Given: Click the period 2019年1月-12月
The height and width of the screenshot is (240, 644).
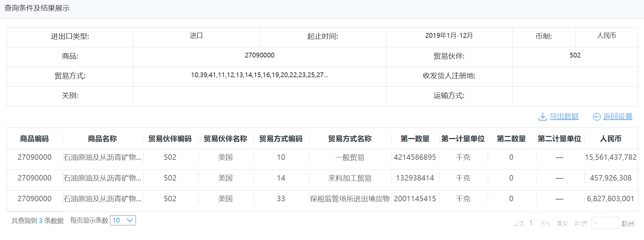Looking at the screenshot, I should point(449,36).
